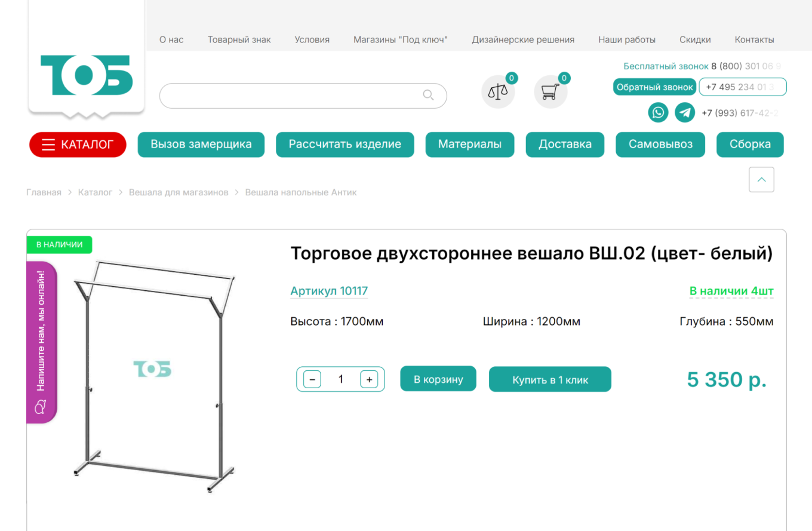Open the hamburger icon on КАТАЛОГ button
Image resolution: width=812 pixels, height=531 pixels.
click(x=48, y=145)
